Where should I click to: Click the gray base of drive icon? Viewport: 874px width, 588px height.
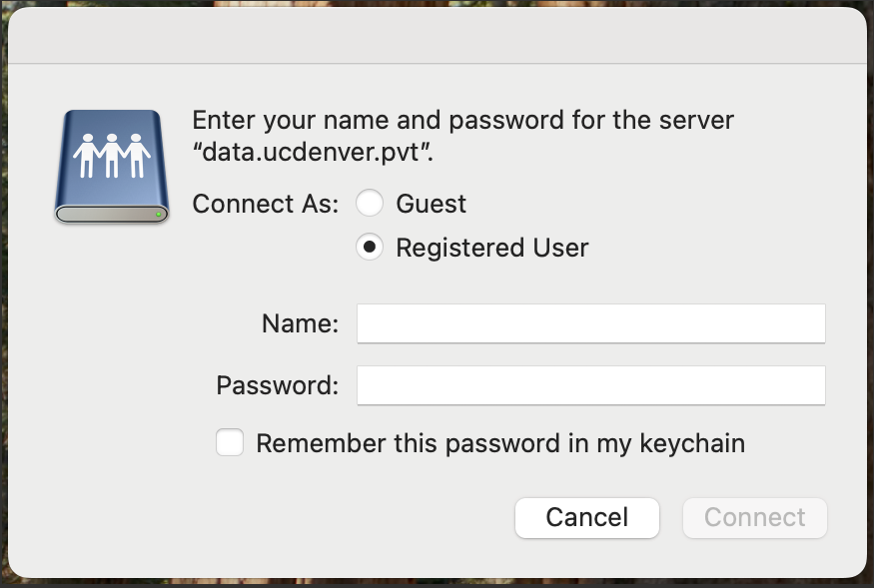pos(112,214)
